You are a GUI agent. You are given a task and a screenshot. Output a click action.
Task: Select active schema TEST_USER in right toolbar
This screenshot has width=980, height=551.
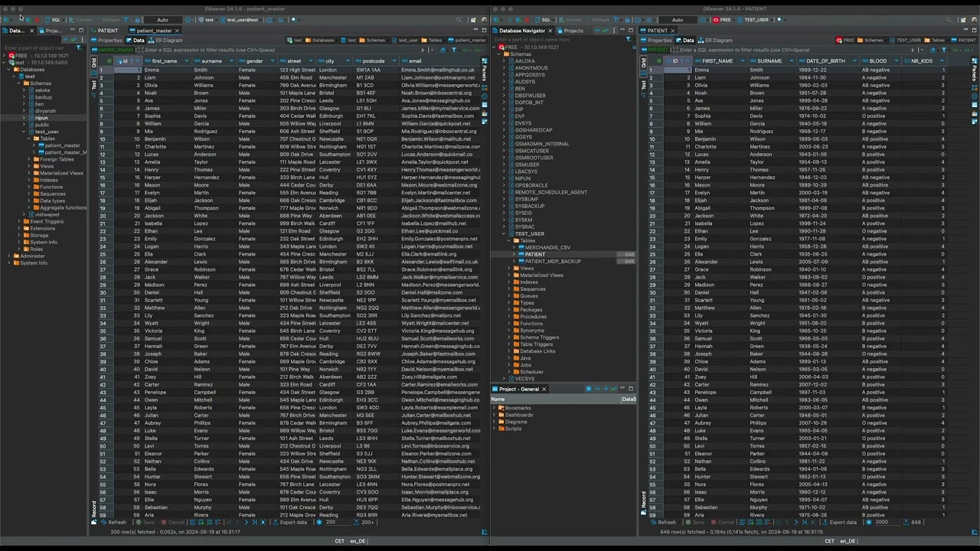click(x=754, y=20)
